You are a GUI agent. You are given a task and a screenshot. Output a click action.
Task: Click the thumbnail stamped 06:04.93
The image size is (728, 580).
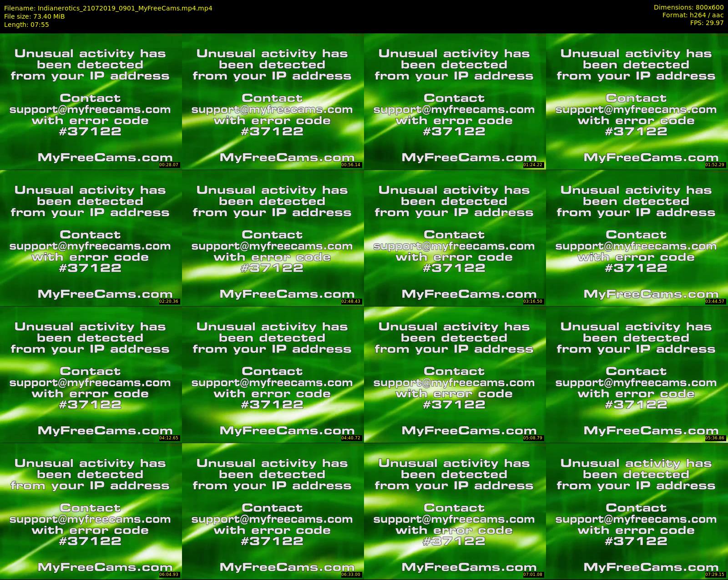click(91, 511)
